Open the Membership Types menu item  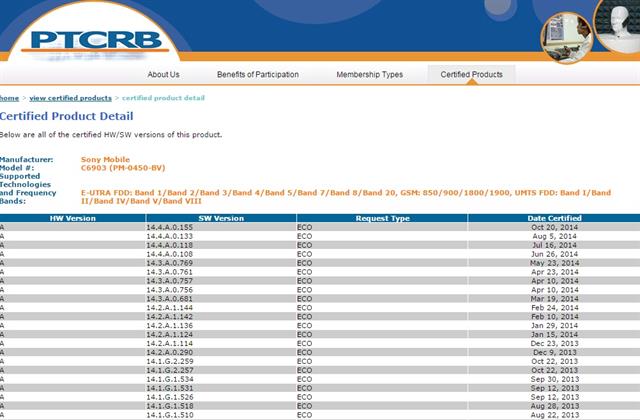(370, 75)
